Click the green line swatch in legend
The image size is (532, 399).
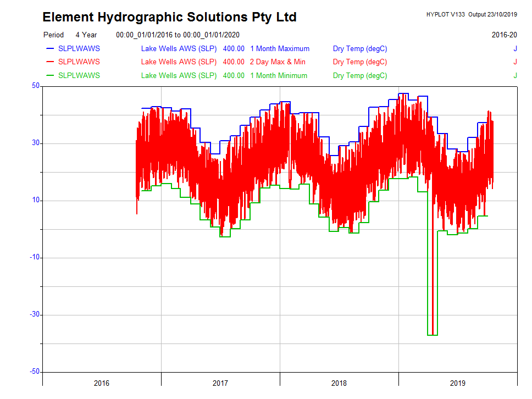point(50,75)
